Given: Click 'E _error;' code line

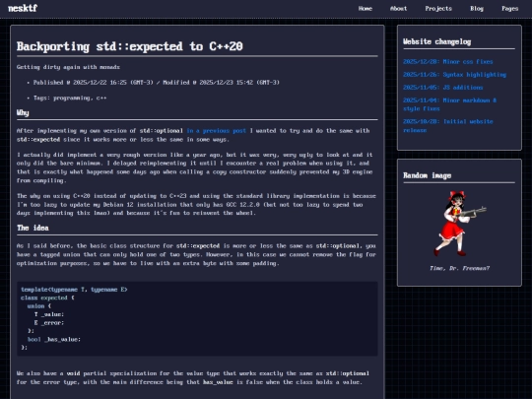Looking at the screenshot, I should pos(49,323).
